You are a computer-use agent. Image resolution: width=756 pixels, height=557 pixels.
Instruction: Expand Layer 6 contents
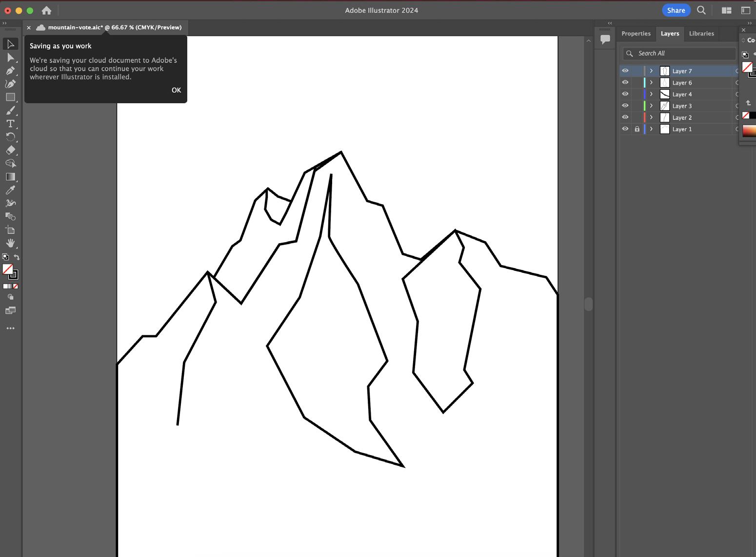(651, 82)
